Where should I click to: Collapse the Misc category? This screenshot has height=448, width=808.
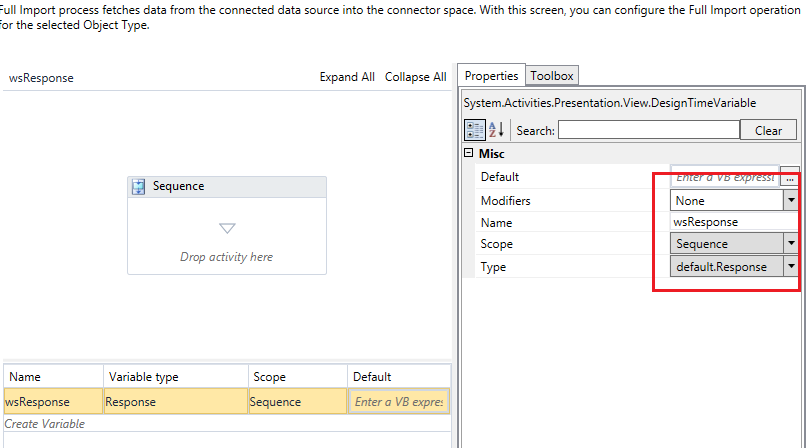470,154
